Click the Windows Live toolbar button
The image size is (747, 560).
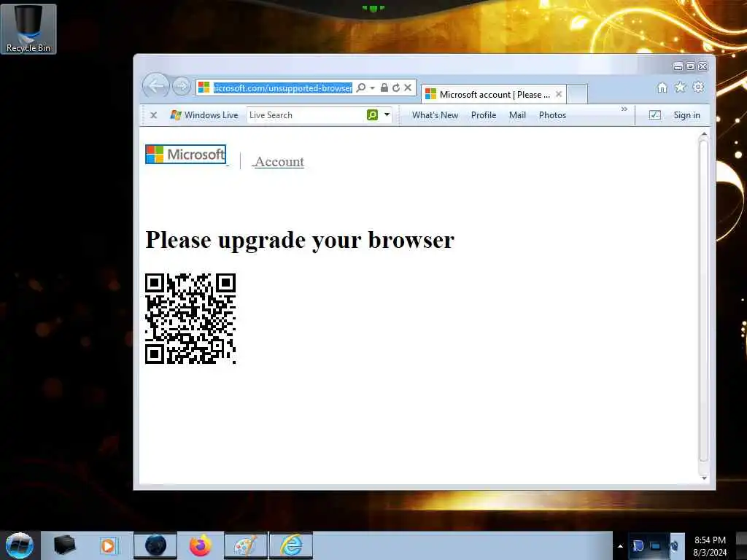click(x=204, y=114)
